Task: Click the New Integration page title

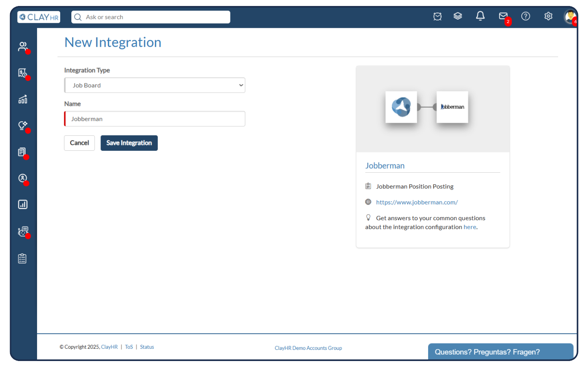Action: (x=113, y=42)
